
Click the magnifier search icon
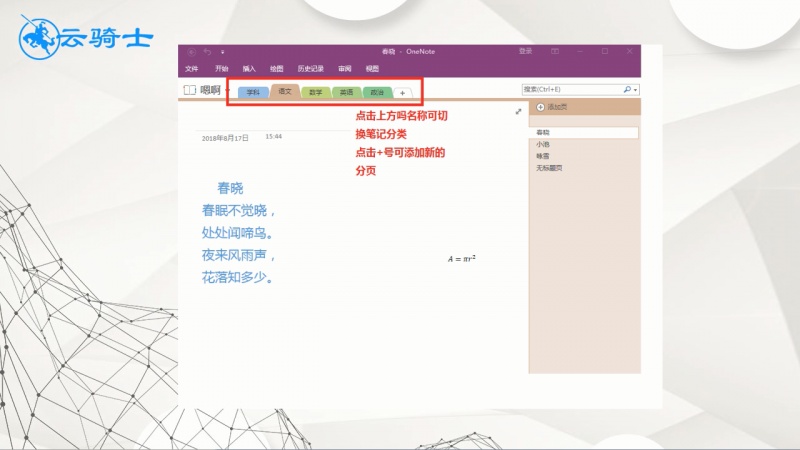pyautogui.click(x=627, y=89)
